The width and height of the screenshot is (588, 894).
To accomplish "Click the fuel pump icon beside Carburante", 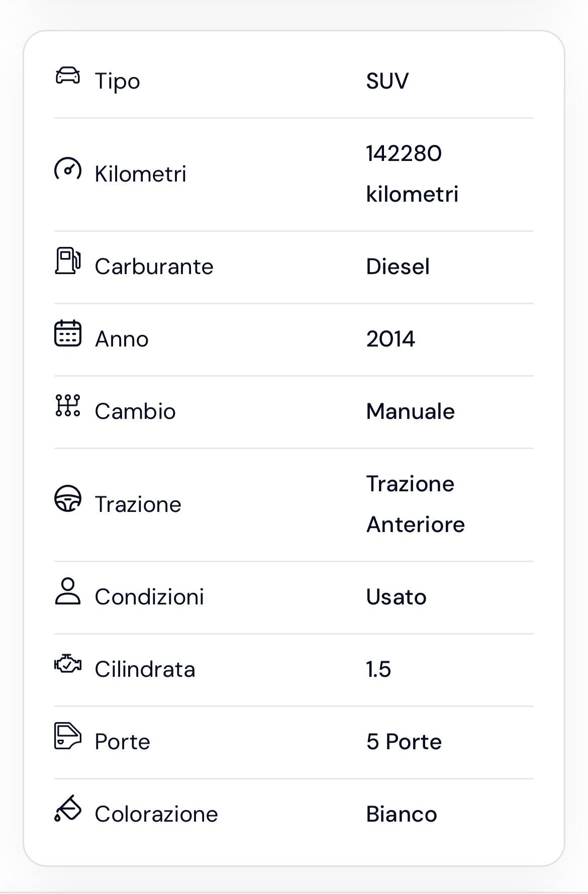I will coord(67,260).
